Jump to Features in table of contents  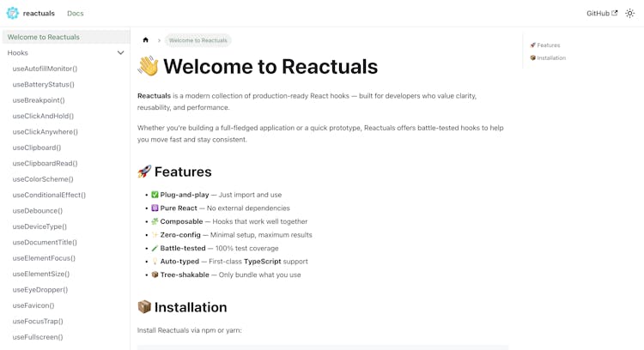coord(545,45)
